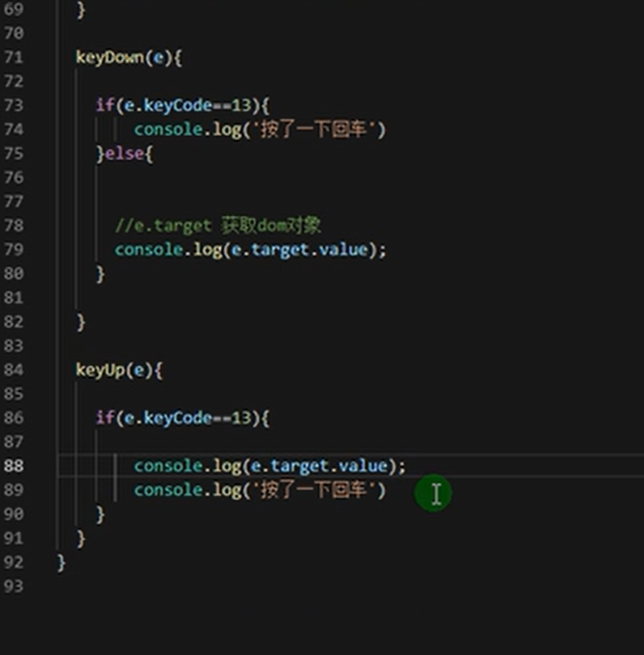
Task: Click the closing brace on line 92
Action: 61,562
